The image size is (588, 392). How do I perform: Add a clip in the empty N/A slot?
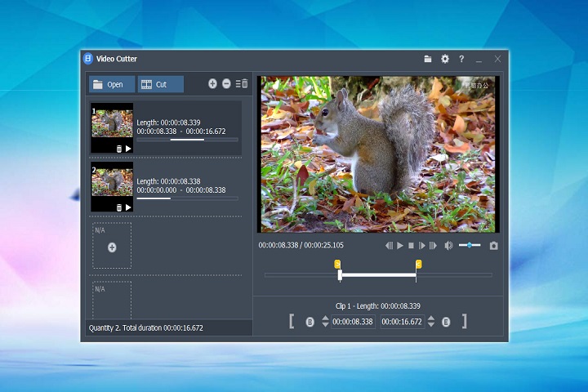pos(112,247)
